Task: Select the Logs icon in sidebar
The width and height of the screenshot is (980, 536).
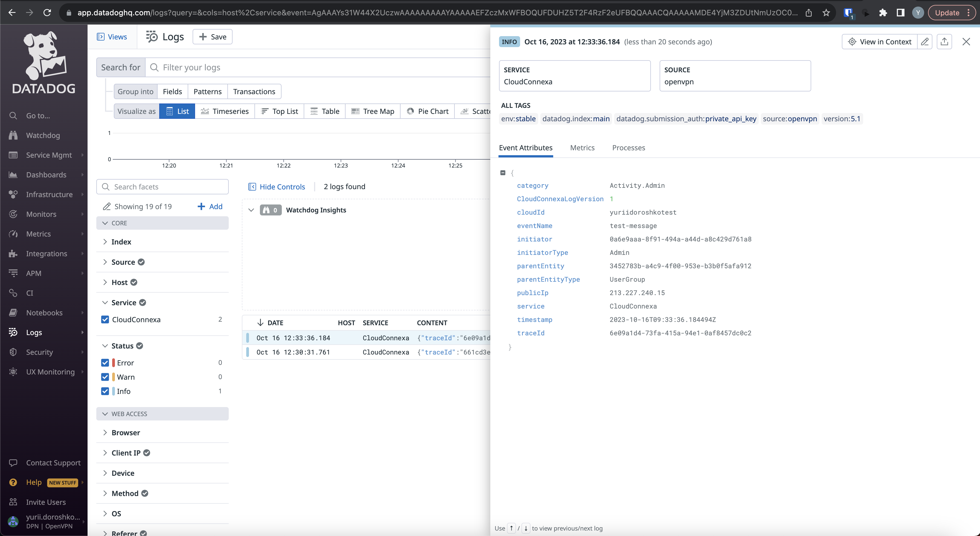Action: point(34,332)
